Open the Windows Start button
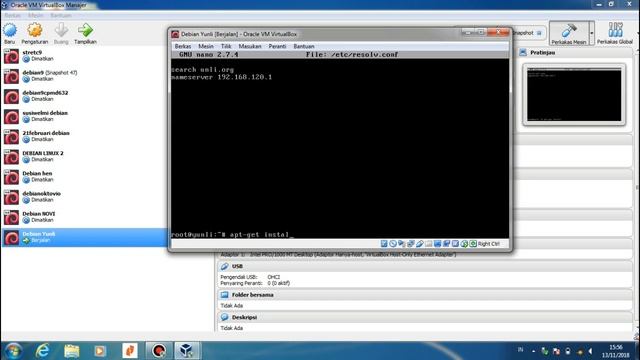This screenshot has height=360, width=640. [13, 351]
